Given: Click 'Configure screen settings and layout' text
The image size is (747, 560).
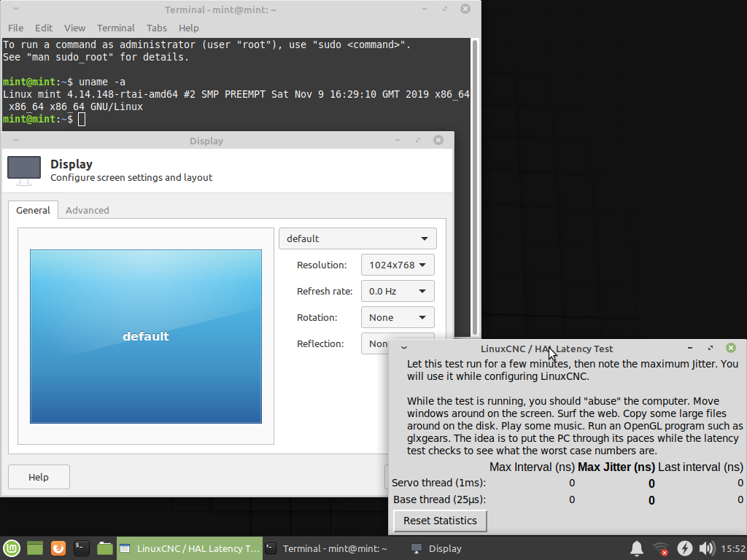Looking at the screenshot, I should coord(131,178).
